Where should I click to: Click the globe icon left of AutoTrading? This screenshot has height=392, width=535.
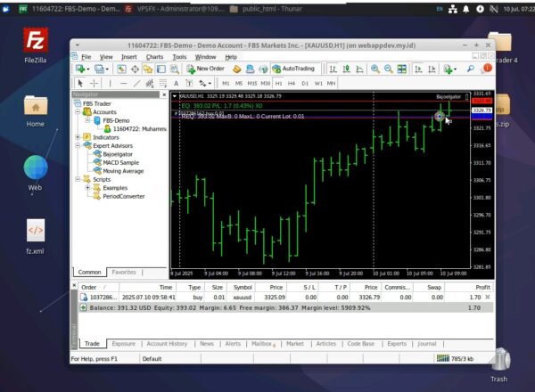pyautogui.click(x=263, y=69)
